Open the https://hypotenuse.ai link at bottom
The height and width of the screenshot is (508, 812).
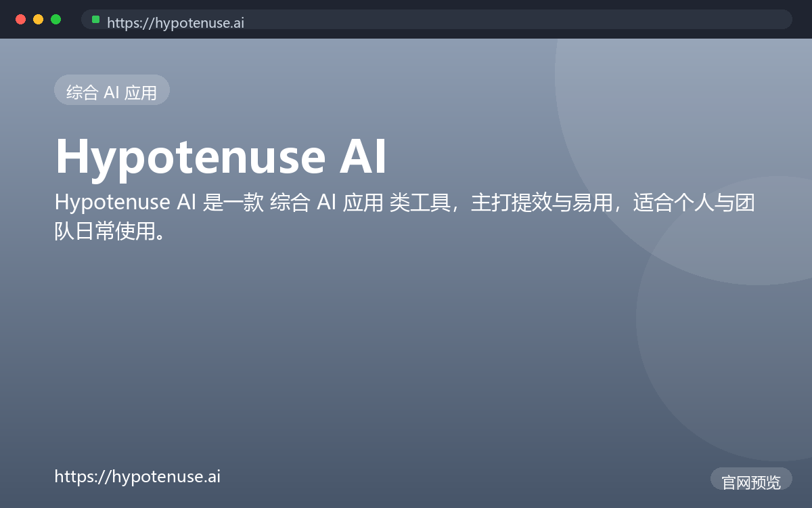[137, 476]
